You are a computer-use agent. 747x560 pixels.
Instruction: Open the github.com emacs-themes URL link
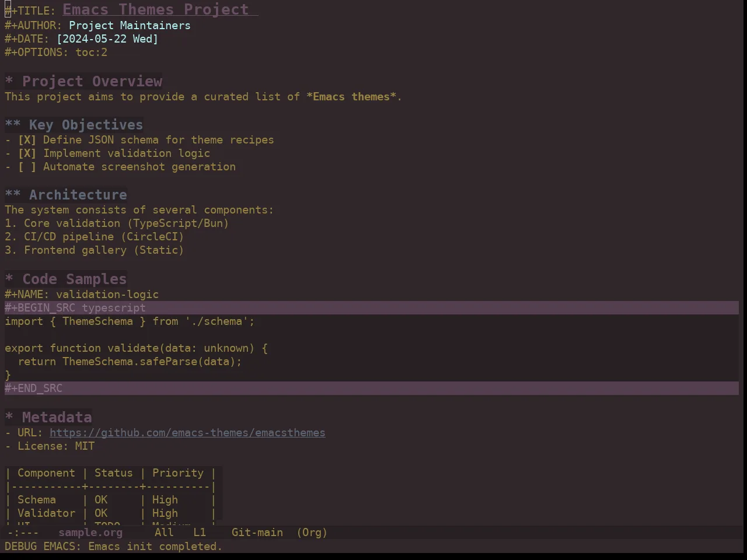tap(187, 433)
